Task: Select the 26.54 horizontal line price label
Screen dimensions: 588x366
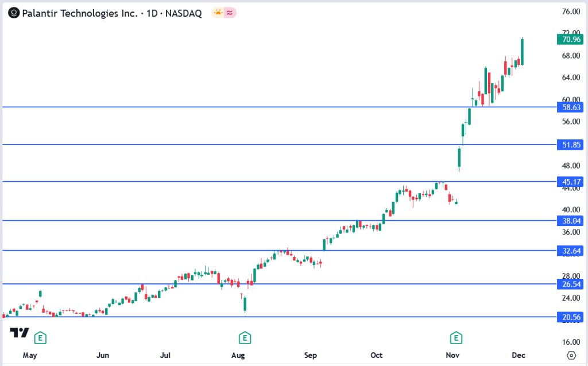Action: pos(570,284)
